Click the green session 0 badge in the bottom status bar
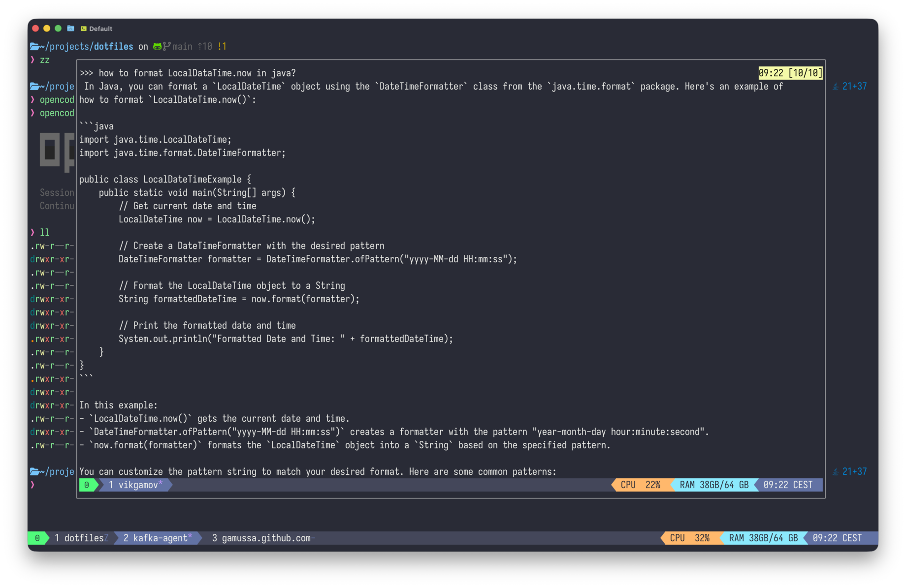 [38, 538]
